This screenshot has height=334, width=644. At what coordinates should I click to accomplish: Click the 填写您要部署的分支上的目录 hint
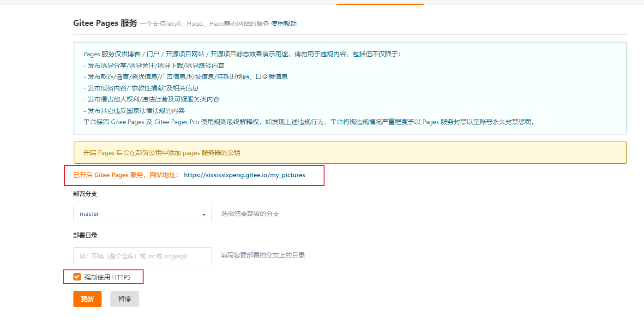pyautogui.click(x=263, y=255)
